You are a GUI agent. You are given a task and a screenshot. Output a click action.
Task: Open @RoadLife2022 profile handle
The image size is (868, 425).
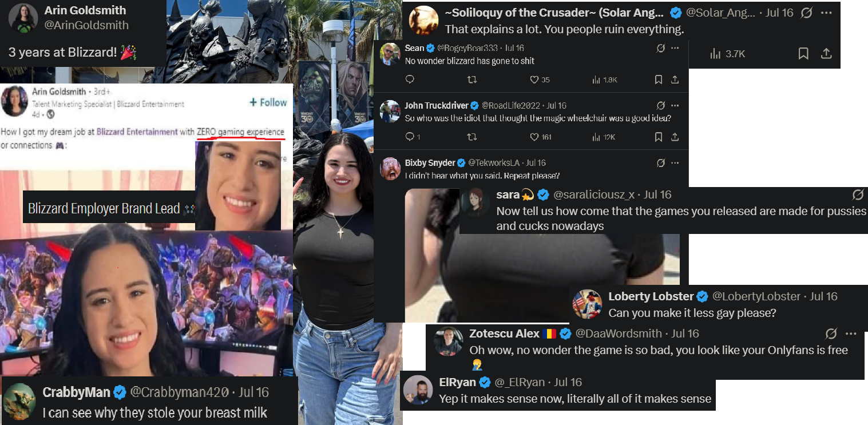click(x=510, y=105)
